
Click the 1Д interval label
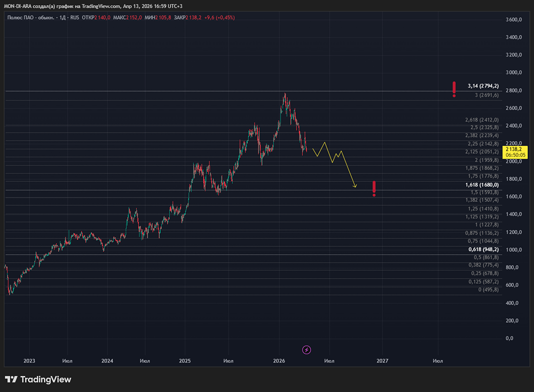coord(62,18)
